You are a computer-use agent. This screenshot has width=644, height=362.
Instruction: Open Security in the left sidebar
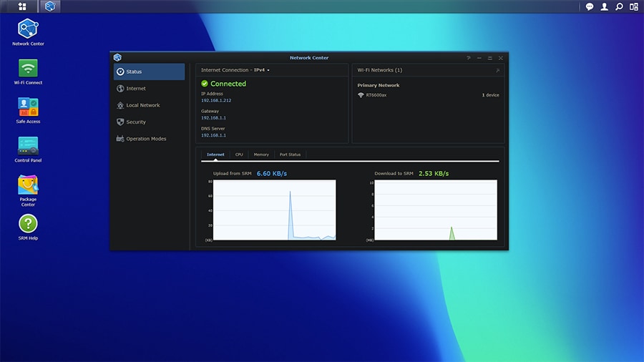(x=136, y=122)
